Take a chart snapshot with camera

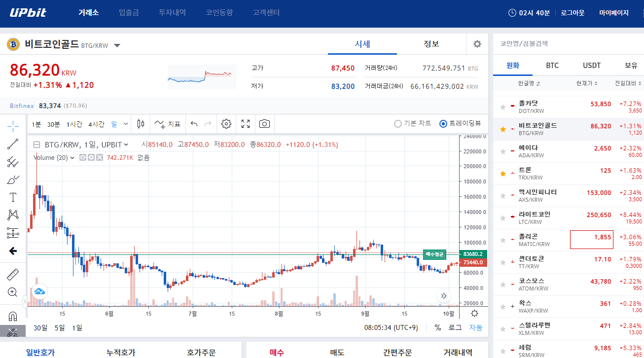coord(265,124)
